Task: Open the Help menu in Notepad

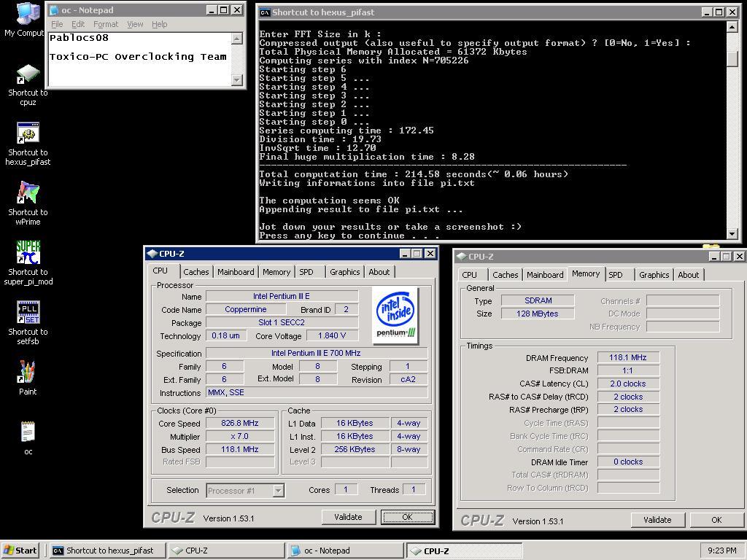Action: click(x=160, y=24)
